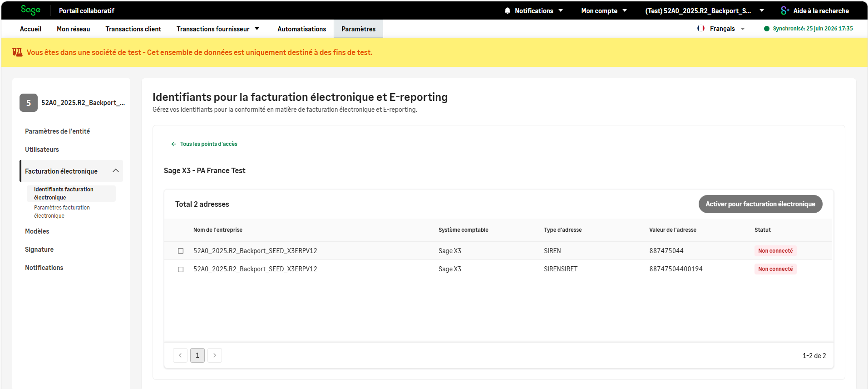Viewport: 868px width, 389px height.
Task: Tick the checkbox for the SIREN row
Action: tap(181, 251)
